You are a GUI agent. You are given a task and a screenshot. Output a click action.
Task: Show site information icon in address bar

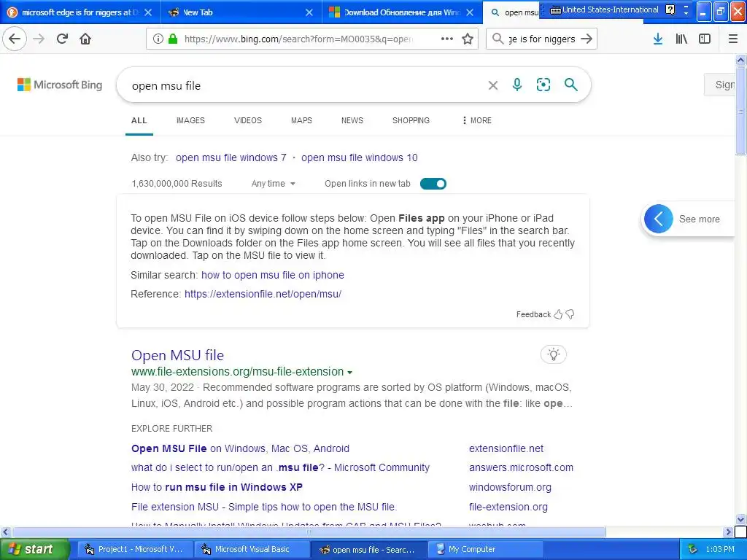pos(158,39)
